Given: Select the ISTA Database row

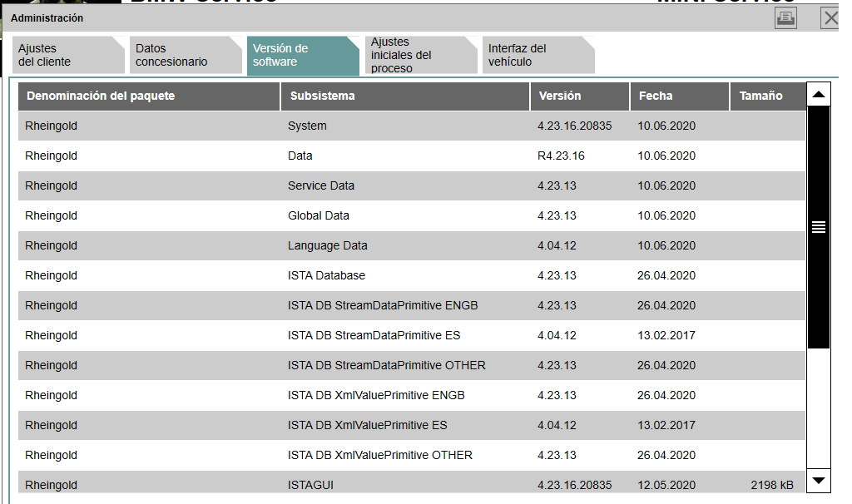Looking at the screenshot, I should tap(412, 275).
